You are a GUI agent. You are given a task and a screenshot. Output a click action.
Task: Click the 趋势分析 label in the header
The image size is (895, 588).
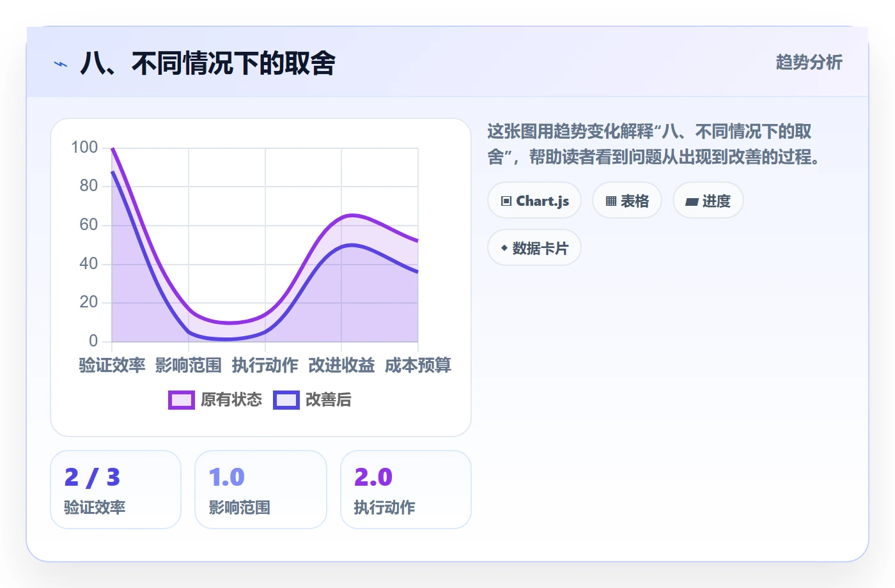[x=809, y=62]
